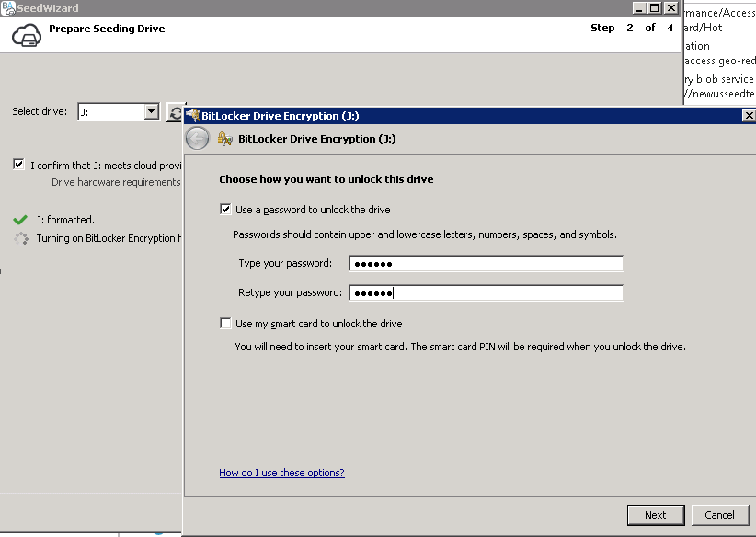Click the SeedWizard cloud drive icon
This screenshot has width=756, height=537.
pyautogui.click(x=27, y=35)
